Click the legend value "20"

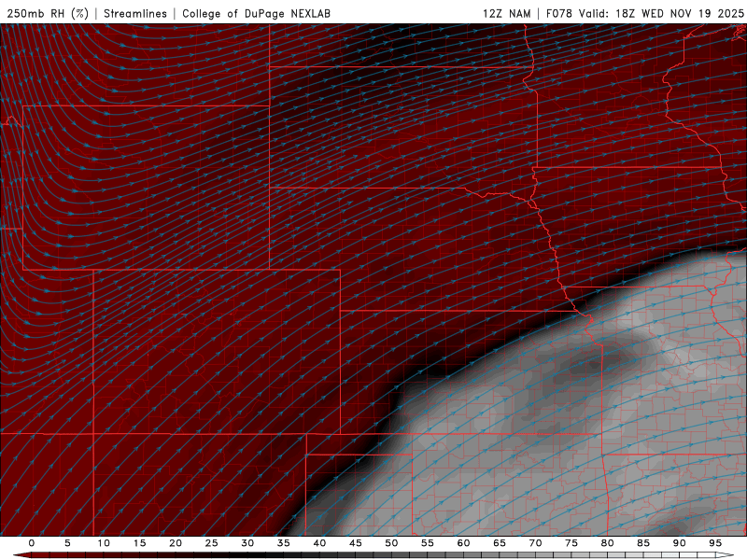pyautogui.click(x=176, y=543)
